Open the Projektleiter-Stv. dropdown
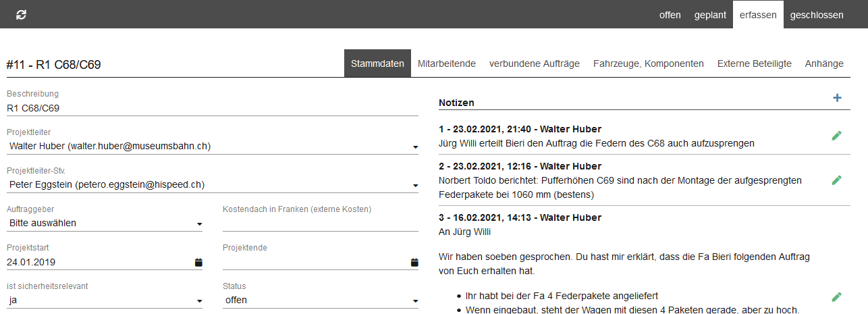The image size is (868, 314). [x=213, y=184]
